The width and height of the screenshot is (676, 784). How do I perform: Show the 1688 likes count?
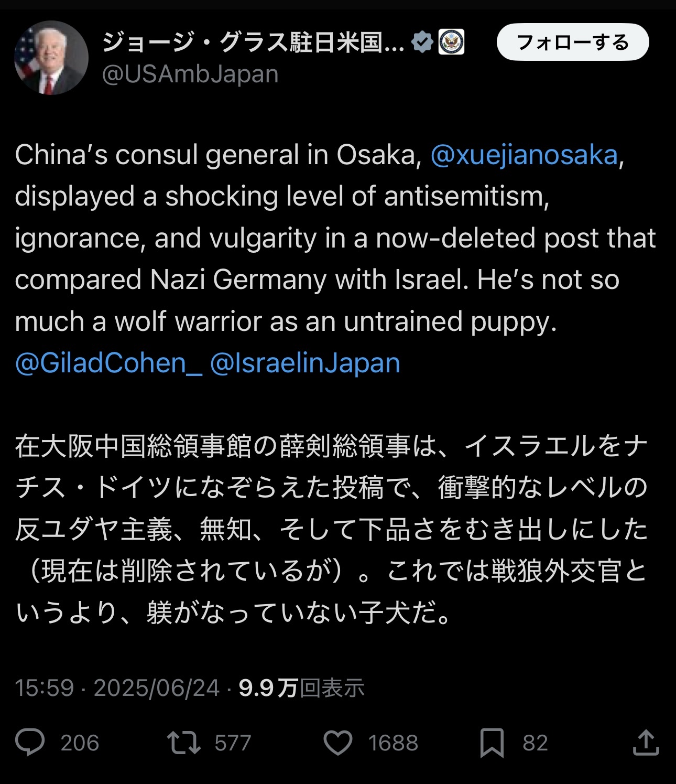tap(393, 743)
